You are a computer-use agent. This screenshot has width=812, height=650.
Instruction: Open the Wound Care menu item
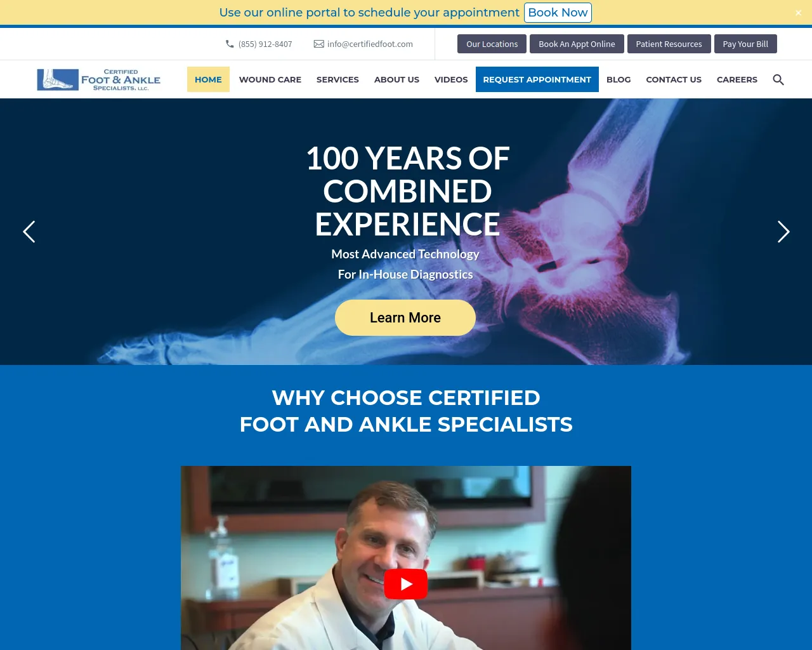click(270, 79)
